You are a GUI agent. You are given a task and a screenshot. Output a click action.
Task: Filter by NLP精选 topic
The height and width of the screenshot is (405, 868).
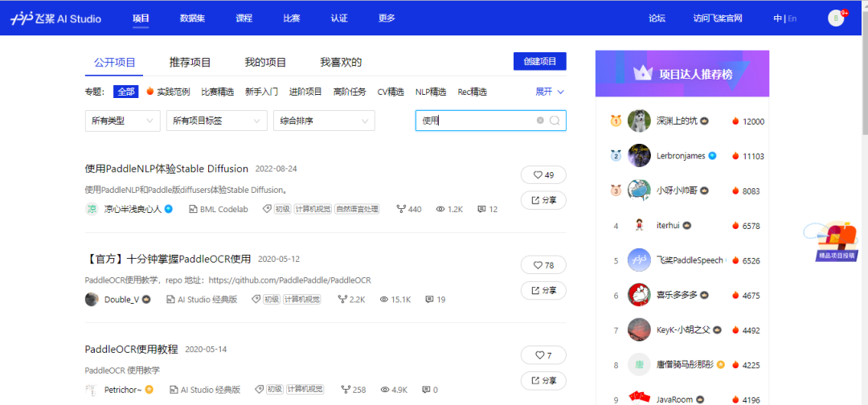pyautogui.click(x=432, y=92)
